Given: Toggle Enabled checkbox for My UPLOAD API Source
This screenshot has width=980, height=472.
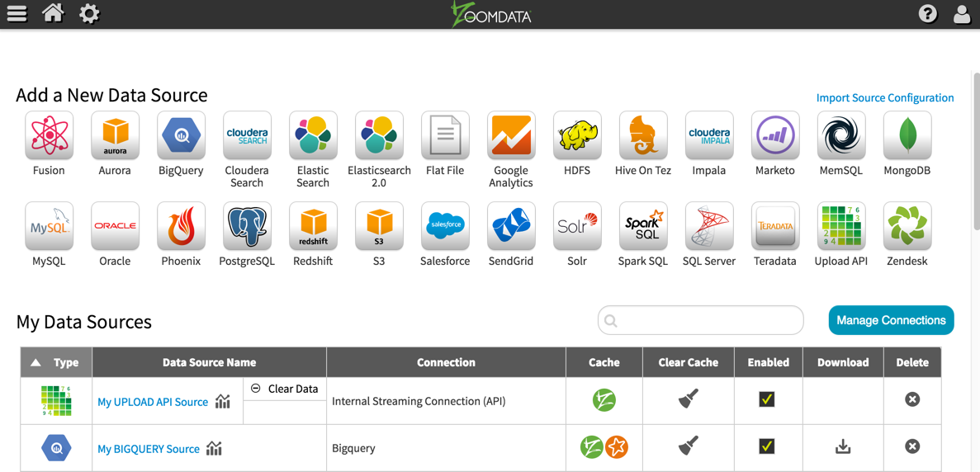Looking at the screenshot, I should pyautogui.click(x=767, y=399).
